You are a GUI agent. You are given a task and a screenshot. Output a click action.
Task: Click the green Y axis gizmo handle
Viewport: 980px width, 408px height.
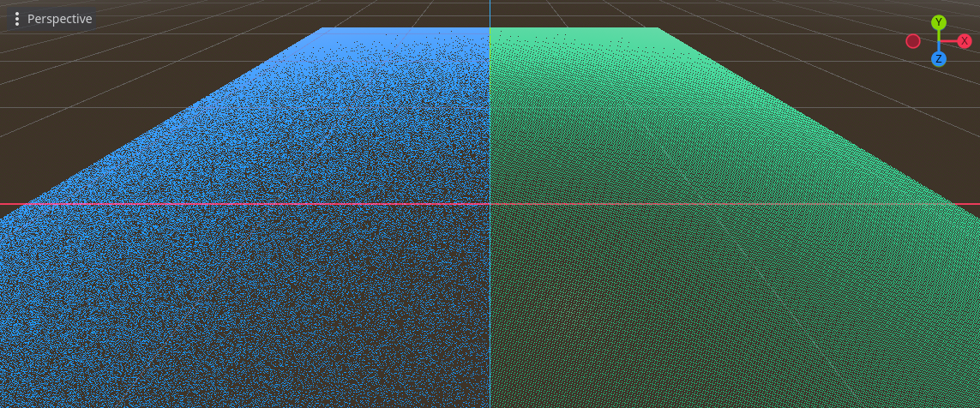click(x=938, y=23)
